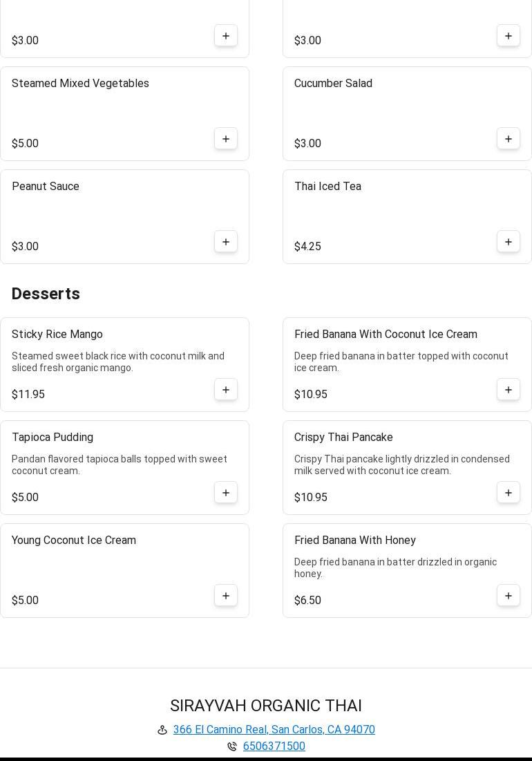Click the Thai Iced Tea item name
Image resolution: width=532 pixels, height=761 pixels.
coord(327,187)
